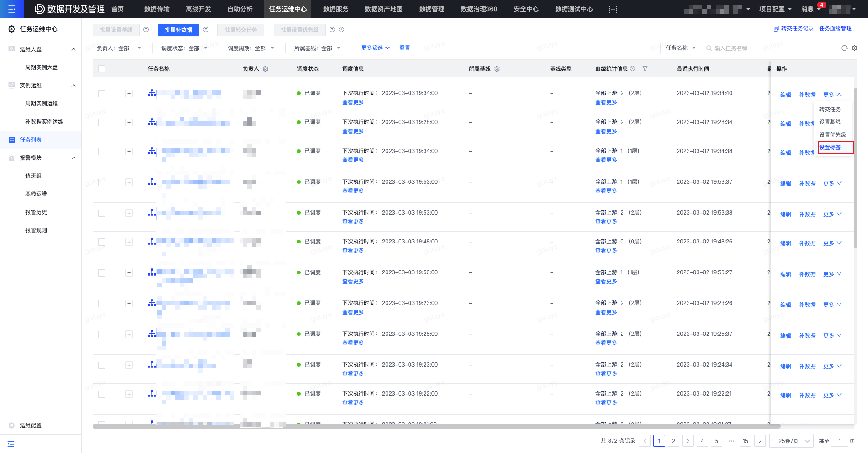Enable the checkbox on the second task row

(x=102, y=122)
